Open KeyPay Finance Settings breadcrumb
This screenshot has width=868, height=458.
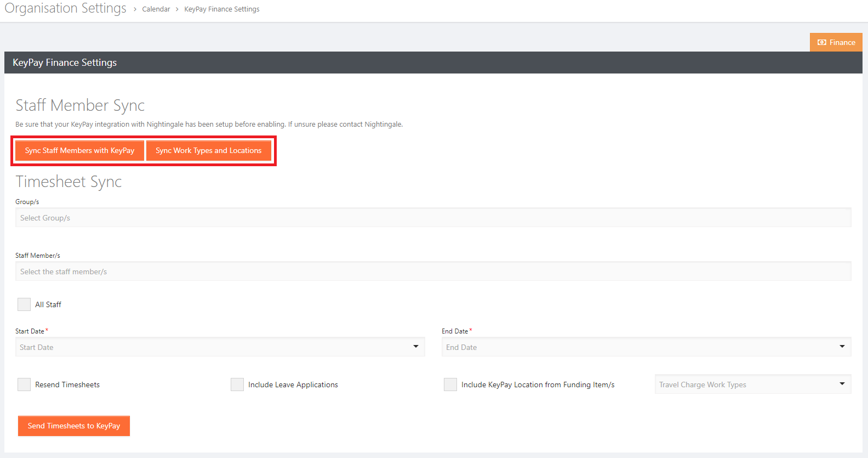click(x=222, y=9)
